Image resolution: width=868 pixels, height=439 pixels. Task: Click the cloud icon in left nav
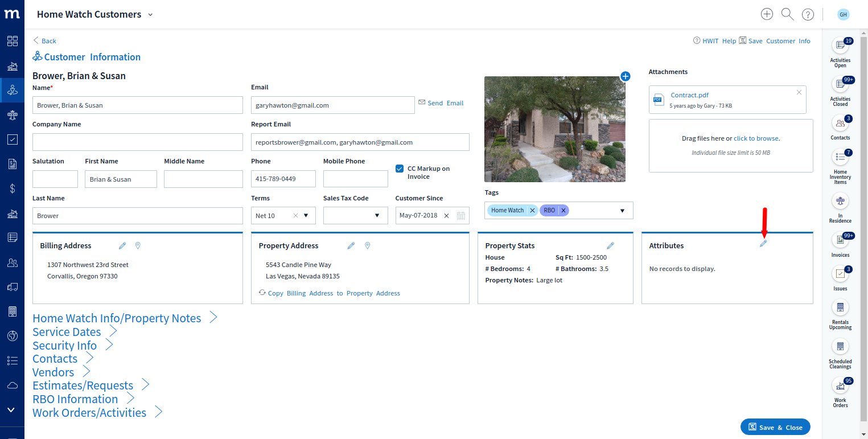point(12,385)
